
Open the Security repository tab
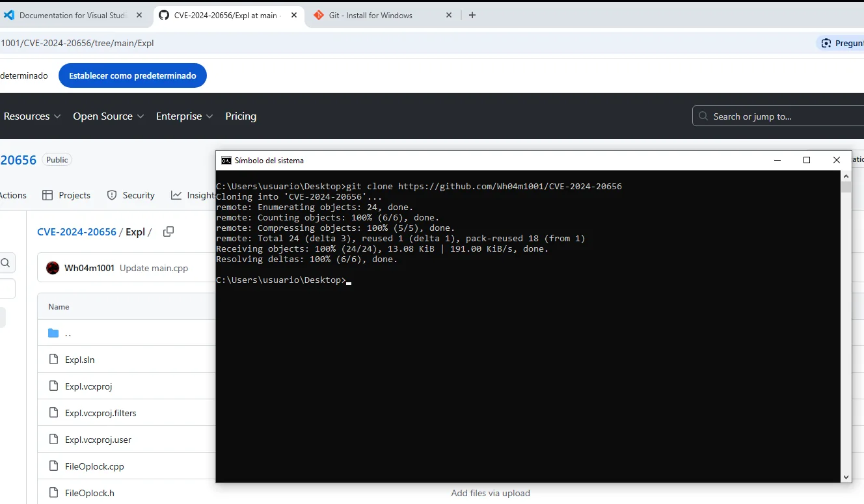click(130, 195)
